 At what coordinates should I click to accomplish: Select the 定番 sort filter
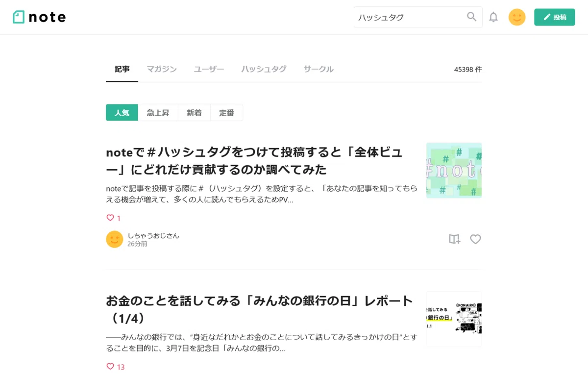(226, 112)
